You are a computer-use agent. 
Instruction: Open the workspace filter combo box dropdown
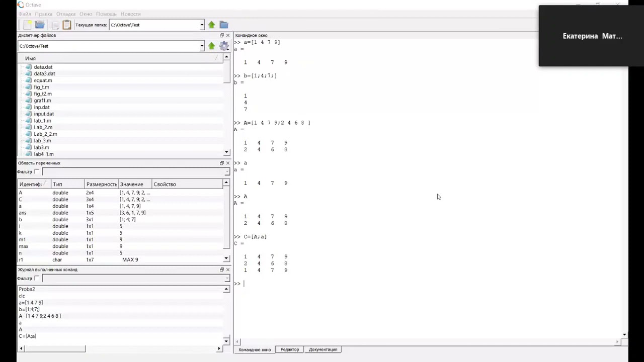tap(227, 172)
